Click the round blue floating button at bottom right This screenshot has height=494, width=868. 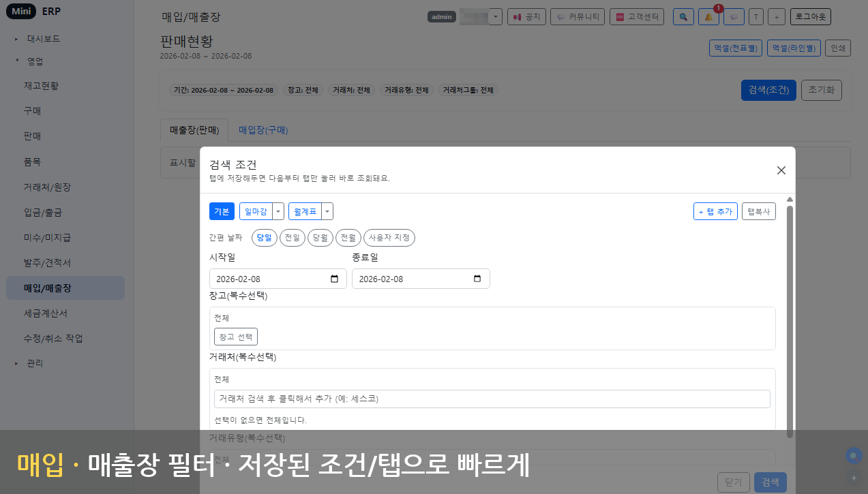point(853,455)
